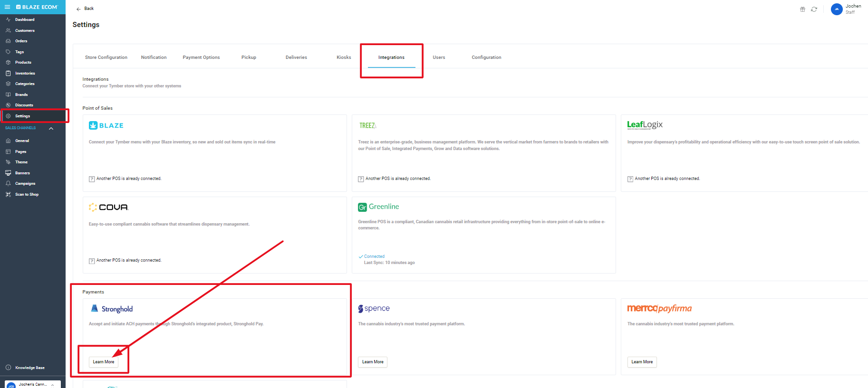This screenshot has height=388, width=868.
Task: Click the Back arrow link
Action: [85, 9]
